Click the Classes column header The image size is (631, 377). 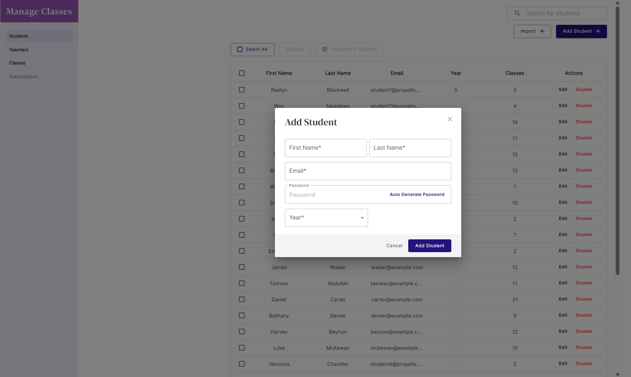pyautogui.click(x=515, y=73)
